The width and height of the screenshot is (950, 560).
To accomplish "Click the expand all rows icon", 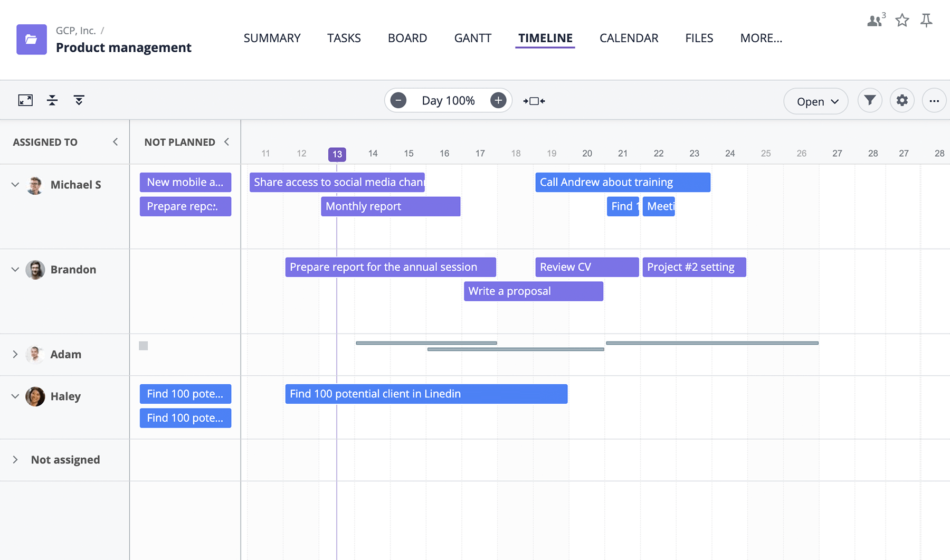I will click(79, 100).
